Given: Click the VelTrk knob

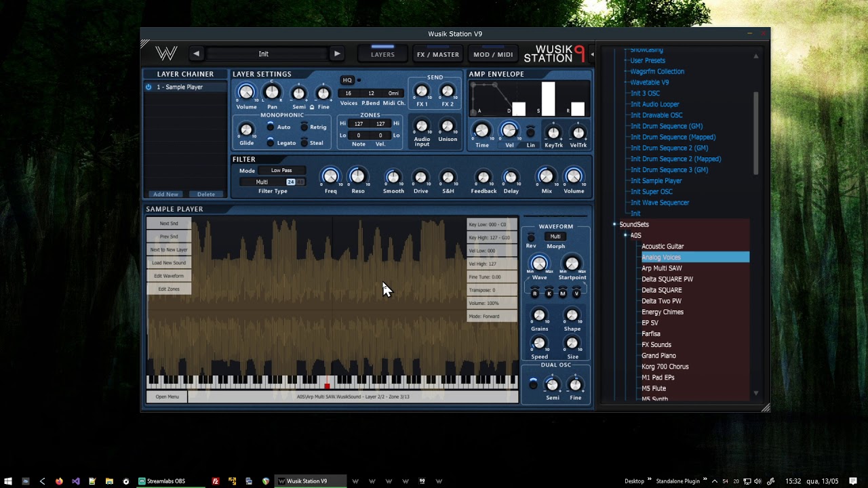Looking at the screenshot, I should point(578,133).
